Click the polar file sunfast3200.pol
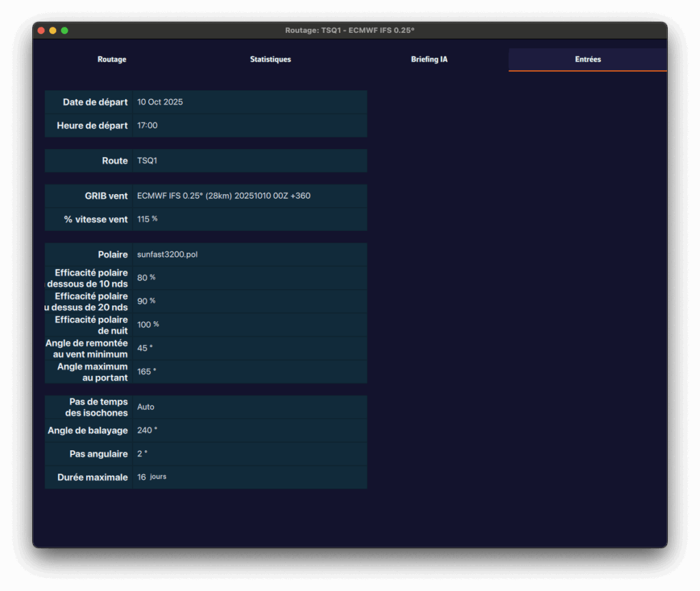The width and height of the screenshot is (700, 591). [x=167, y=255]
